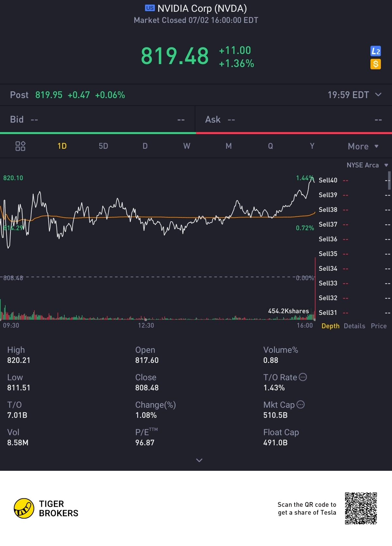Tap the Low 811.51 value
Screen dimensions: 392x546
[19, 388]
